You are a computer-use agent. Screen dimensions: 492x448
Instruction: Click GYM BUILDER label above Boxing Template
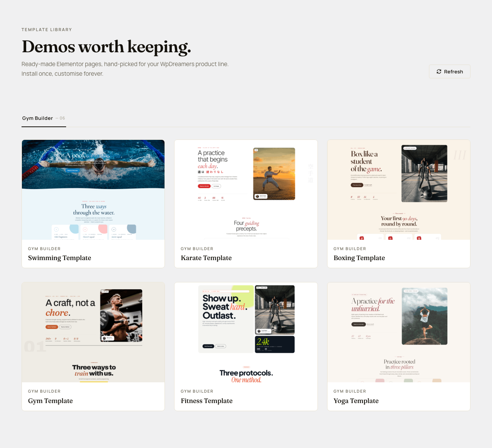coord(350,249)
